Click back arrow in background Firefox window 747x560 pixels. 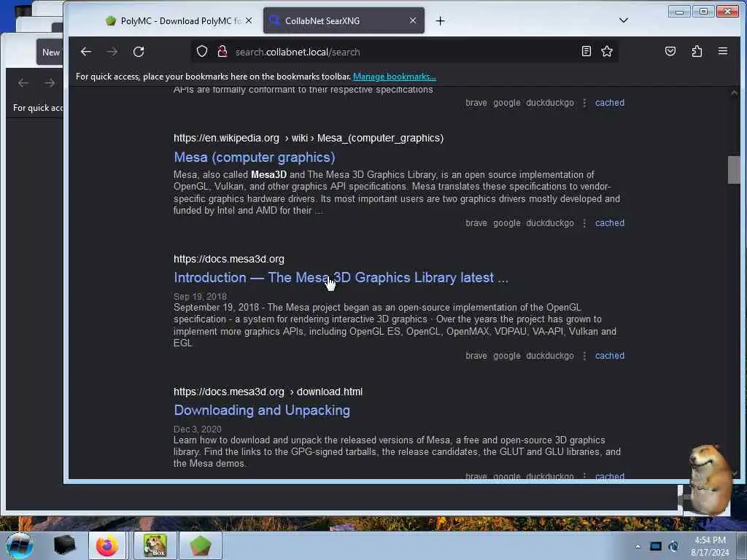[23, 83]
